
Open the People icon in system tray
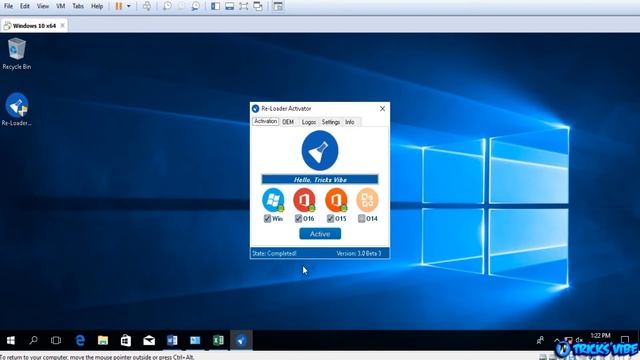pyautogui.click(x=540, y=340)
